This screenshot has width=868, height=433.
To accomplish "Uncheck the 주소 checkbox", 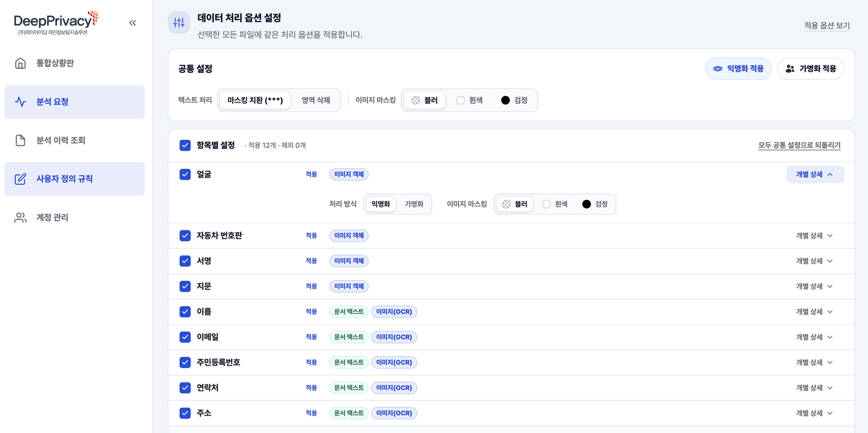I will coord(185,413).
